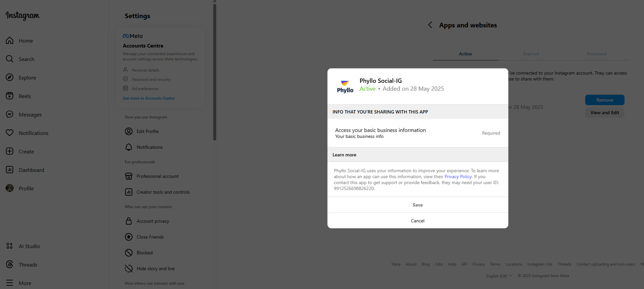Expand the English (UK) language dropdown

pyautogui.click(x=499, y=276)
